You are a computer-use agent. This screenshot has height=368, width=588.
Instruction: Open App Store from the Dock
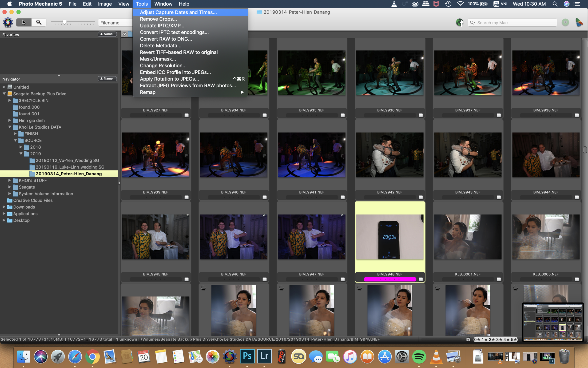pos(385,356)
